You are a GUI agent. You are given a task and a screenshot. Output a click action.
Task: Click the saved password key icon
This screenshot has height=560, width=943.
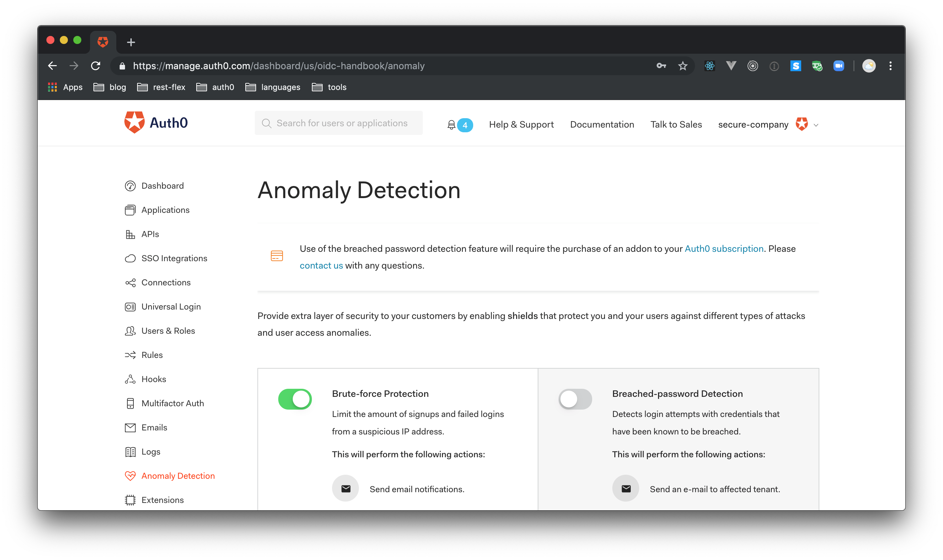point(661,66)
